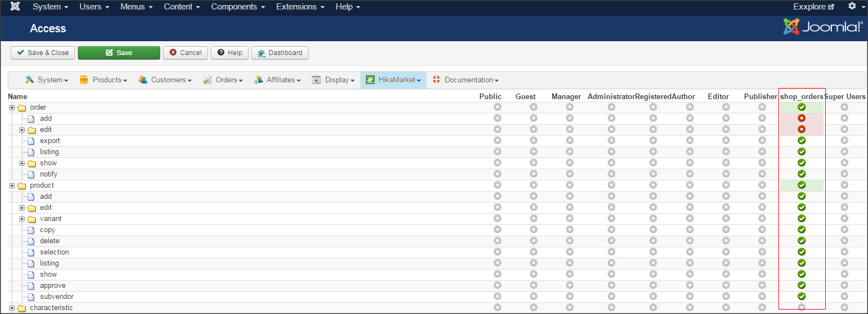Toggle shop_orders permission for order export
This screenshot has width=868, height=314.
(802, 140)
